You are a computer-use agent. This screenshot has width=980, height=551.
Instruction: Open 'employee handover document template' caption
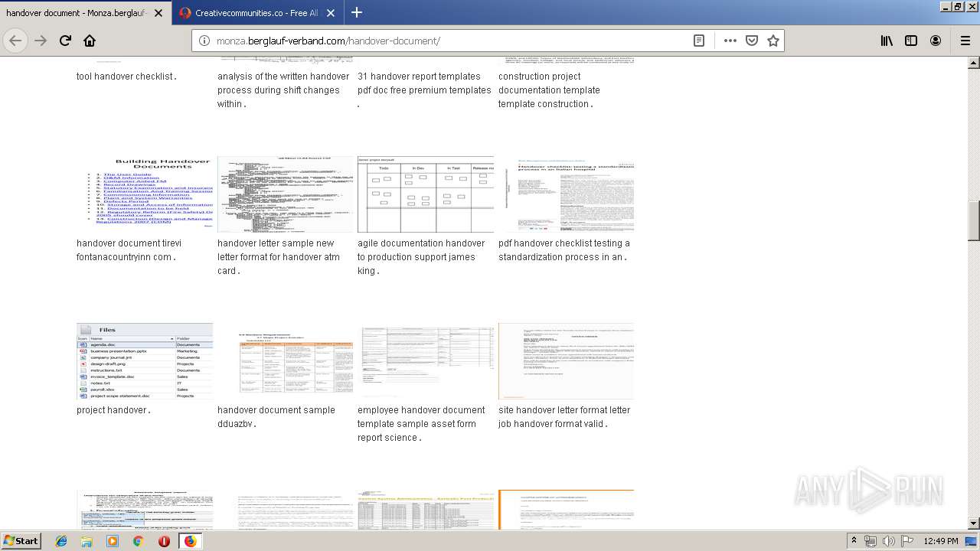[x=421, y=424]
